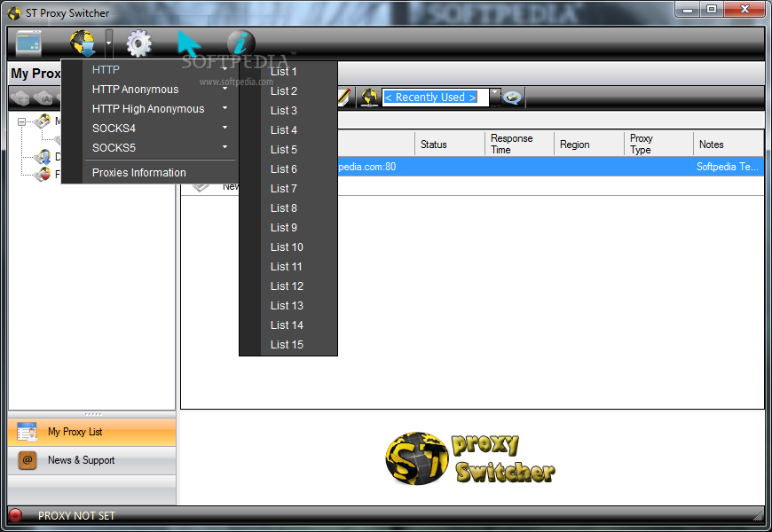Click the red proxy status indicator
Screen dimensions: 772x532
(15, 515)
